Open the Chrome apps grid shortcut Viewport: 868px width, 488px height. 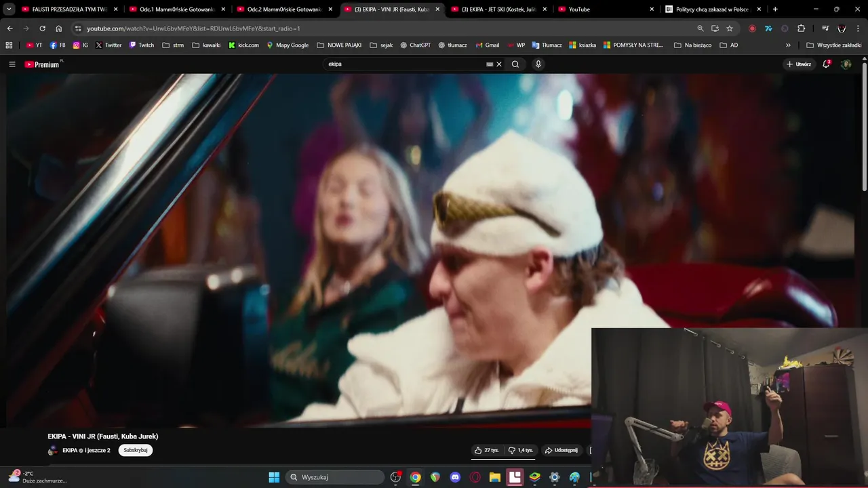[x=9, y=45]
